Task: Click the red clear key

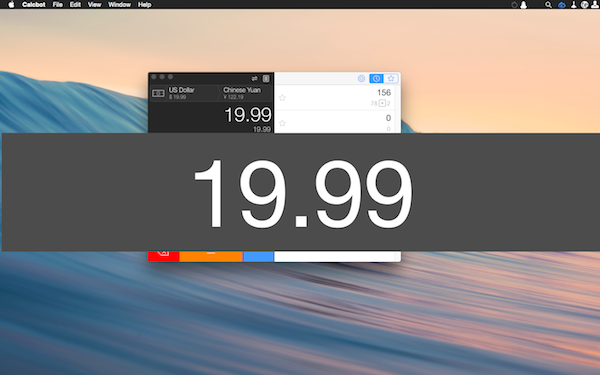Action: pos(164,256)
